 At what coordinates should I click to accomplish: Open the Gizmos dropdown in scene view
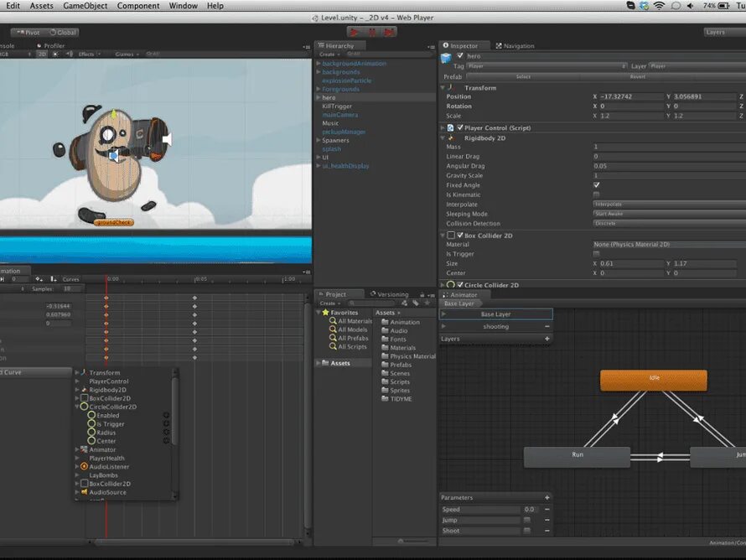pyautogui.click(x=127, y=54)
